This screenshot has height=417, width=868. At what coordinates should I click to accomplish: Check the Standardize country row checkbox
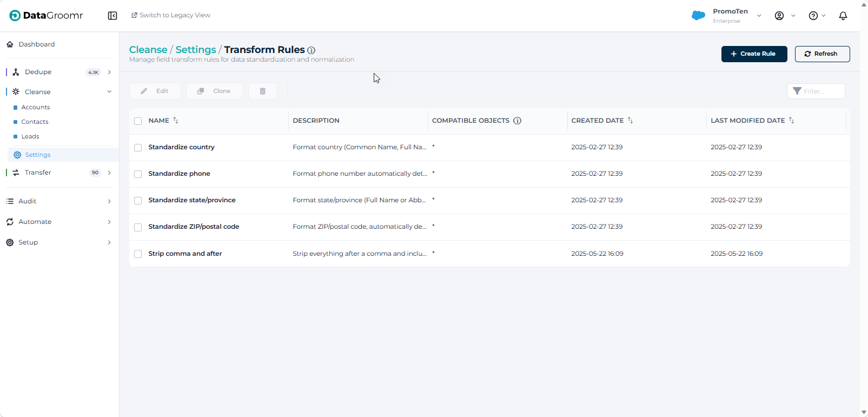pyautogui.click(x=138, y=148)
